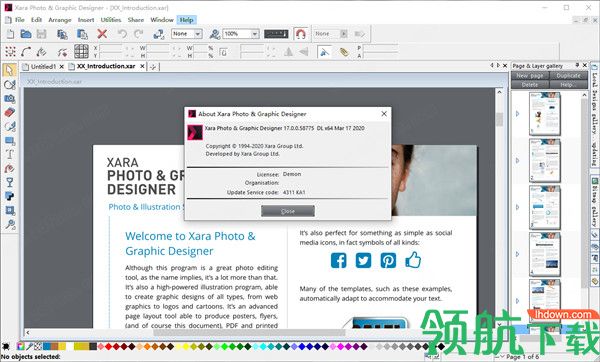Click Help button in Page gallery
Viewport: 600px width, 362px height.
(x=568, y=85)
